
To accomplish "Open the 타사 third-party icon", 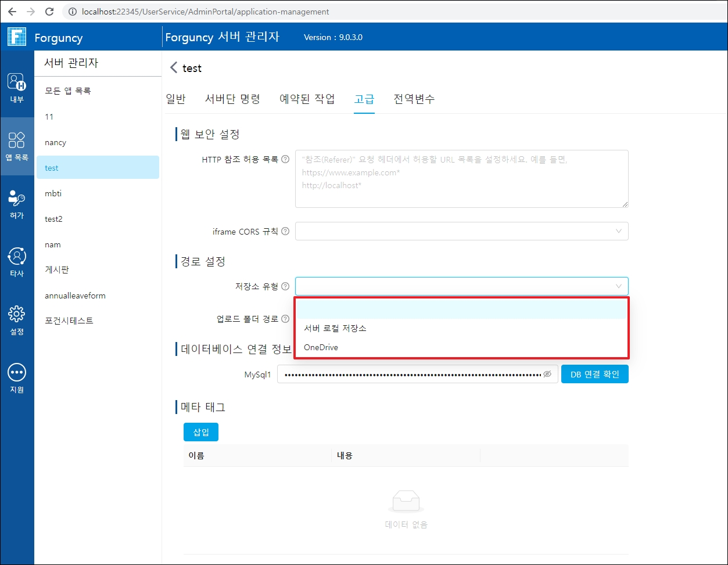I will pos(17,261).
